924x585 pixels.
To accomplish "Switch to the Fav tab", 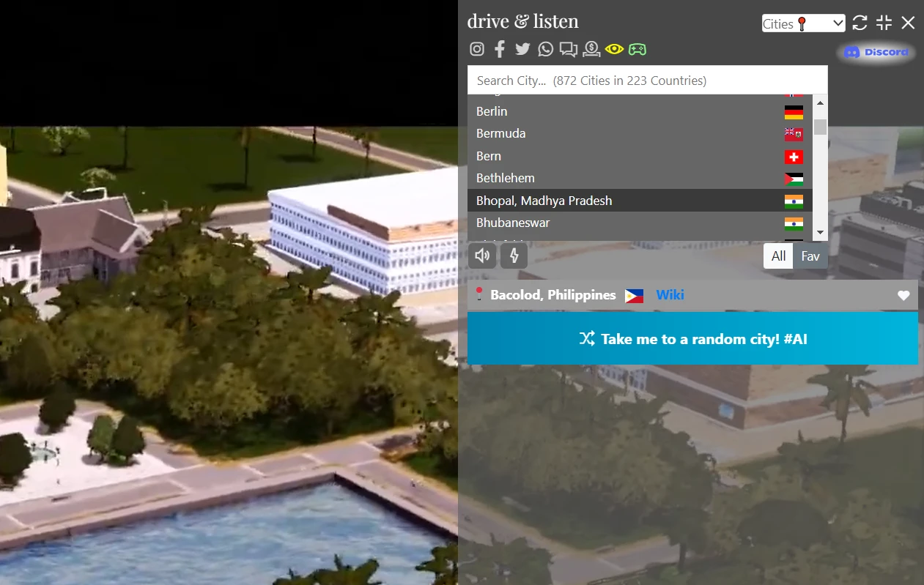I will pyautogui.click(x=810, y=256).
